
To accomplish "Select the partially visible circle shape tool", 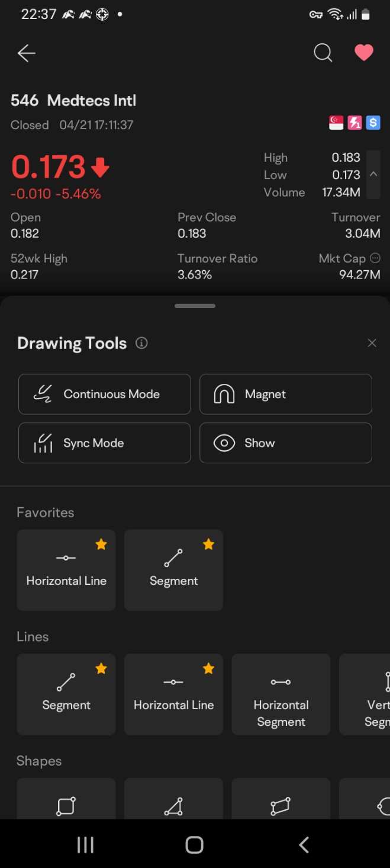I will 365,799.
